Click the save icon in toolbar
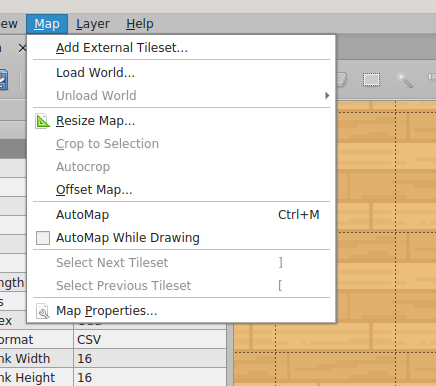The height and width of the screenshot is (386, 436). click(x=3, y=79)
